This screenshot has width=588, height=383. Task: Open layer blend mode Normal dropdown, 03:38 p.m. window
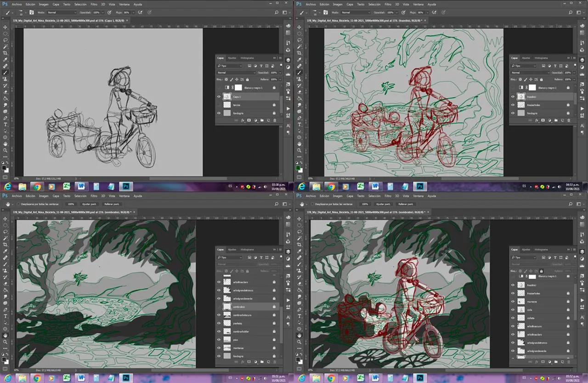236,73
